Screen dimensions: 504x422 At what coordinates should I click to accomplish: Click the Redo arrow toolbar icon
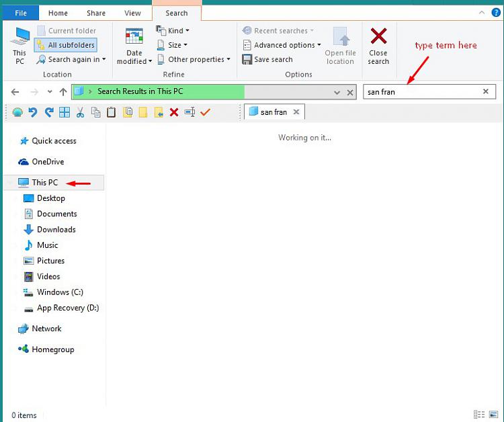point(49,112)
